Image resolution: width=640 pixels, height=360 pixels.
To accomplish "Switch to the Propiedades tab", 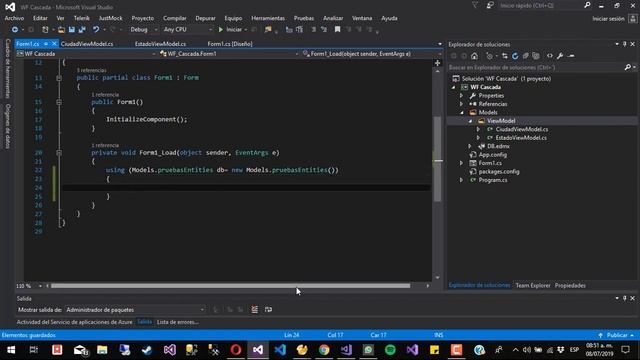I will (570, 285).
